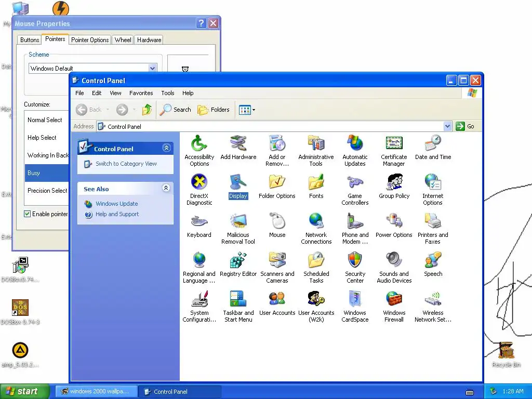Open DirectX Diagnostic icon
Screen dimensions: 532x399
tap(199, 190)
